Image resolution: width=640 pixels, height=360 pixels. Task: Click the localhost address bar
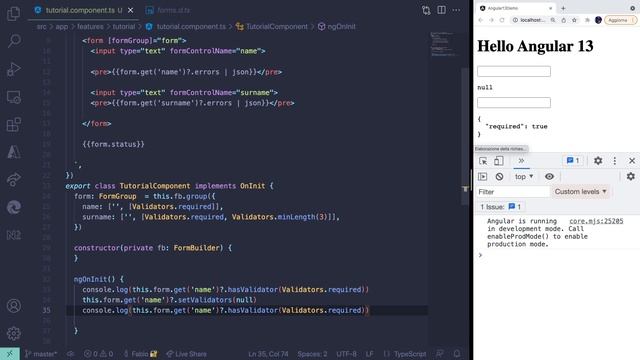(532, 20)
